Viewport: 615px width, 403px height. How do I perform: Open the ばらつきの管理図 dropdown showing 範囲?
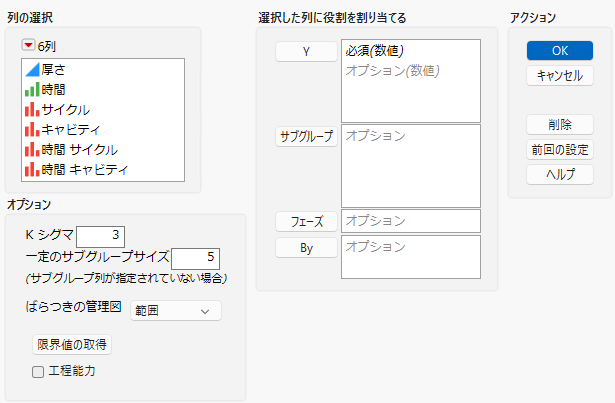[x=176, y=311]
